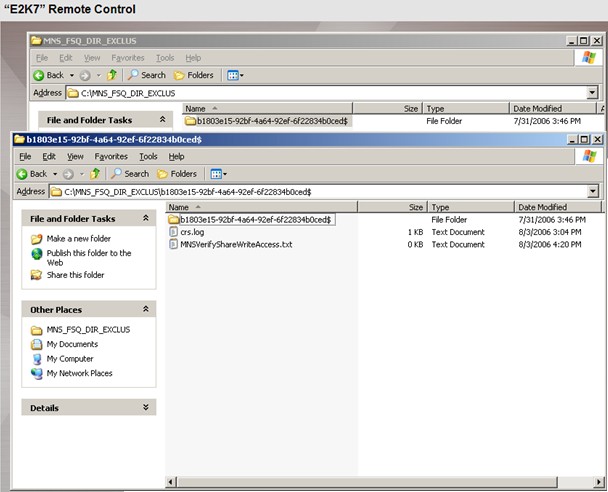Open Favorites menu in MNS_FSQ_DIR_EXCLUS window
608x492 pixels.
[x=128, y=58]
